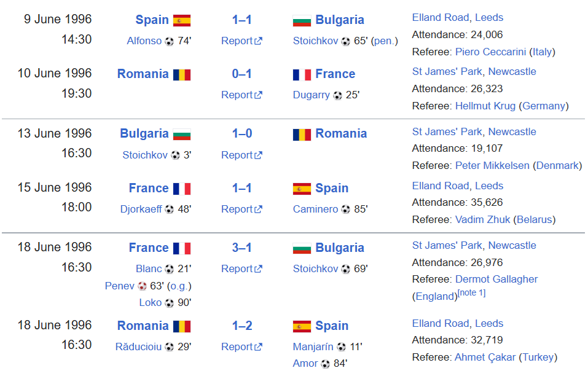Open Elland Road link for 15 June match
Viewport: 588px width, 376px height.
tap(458, 186)
